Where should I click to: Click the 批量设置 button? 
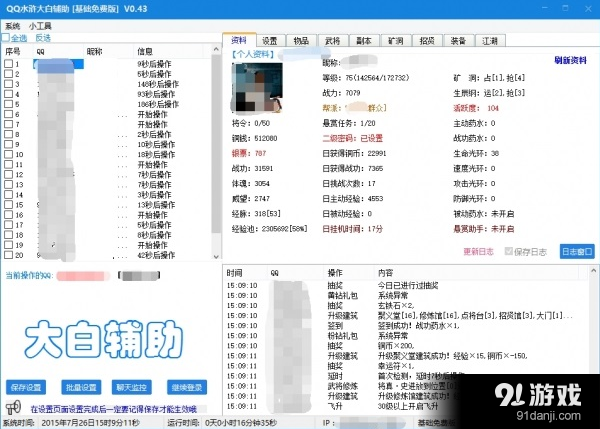pyautogui.click(x=81, y=387)
